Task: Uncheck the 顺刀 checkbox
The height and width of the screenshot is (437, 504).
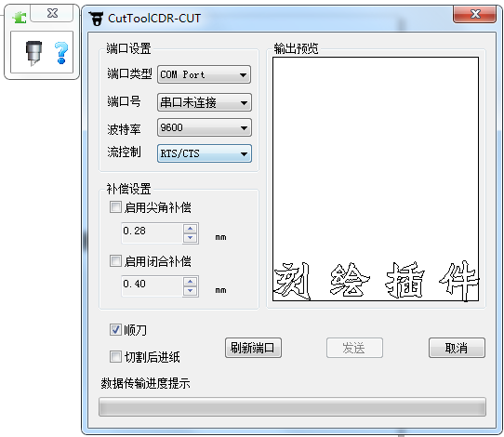Action: point(115,330)
